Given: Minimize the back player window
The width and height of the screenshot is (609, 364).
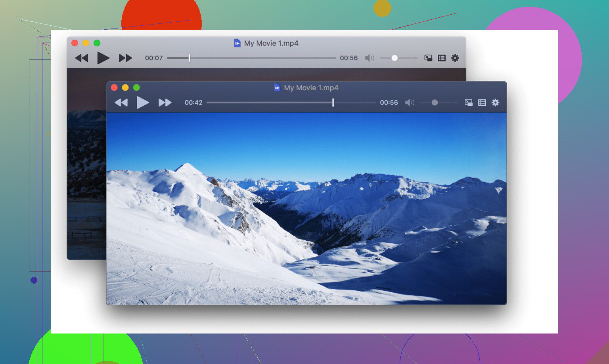Looking at the screenshot, I should [86, 43].
